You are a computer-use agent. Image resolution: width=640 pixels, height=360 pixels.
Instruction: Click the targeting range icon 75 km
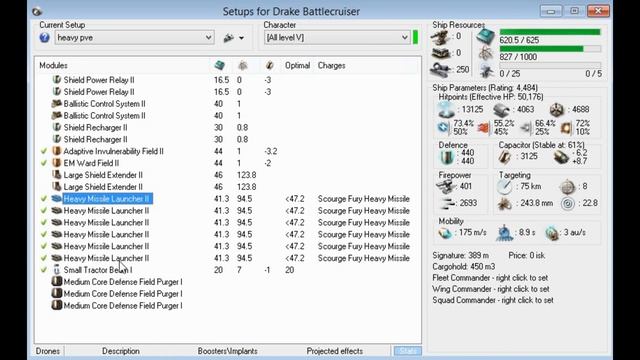(x=505, y=187)
